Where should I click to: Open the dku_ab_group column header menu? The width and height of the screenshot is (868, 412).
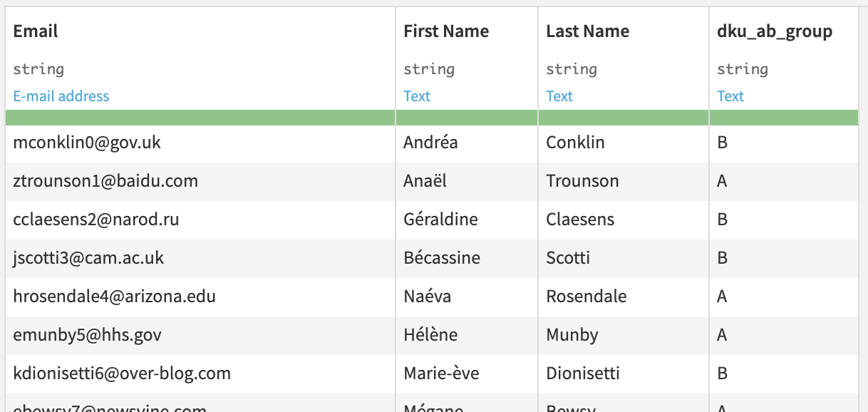coord(774,31)
